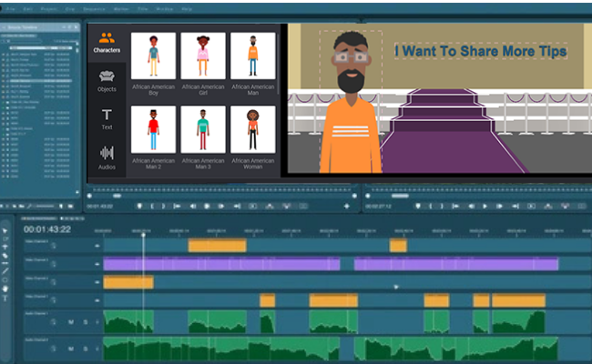Screen dimensions: 592x364
Task: Mute the second audio channel with M
Action: click(71, 349)
